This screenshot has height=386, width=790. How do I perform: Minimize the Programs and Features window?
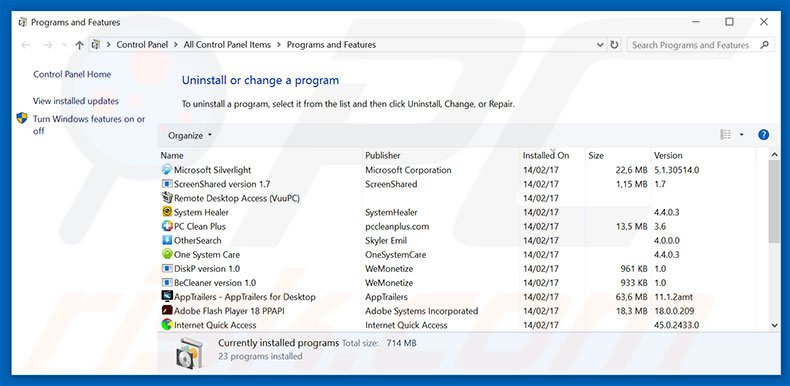696,22
